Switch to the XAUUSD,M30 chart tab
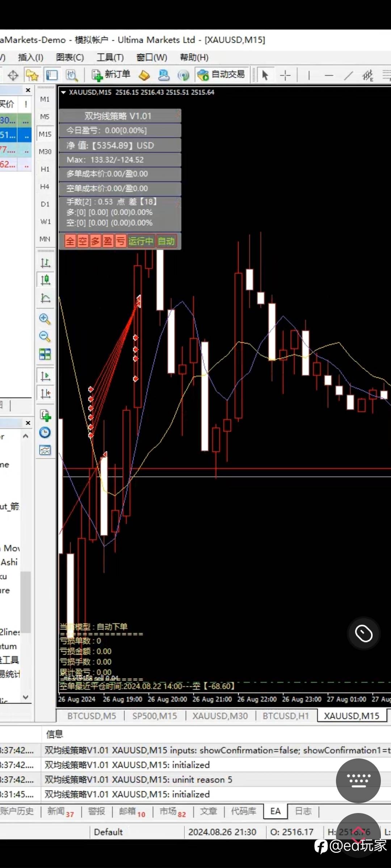The height and width of the screenshot is (868, 391). [220, 716]
